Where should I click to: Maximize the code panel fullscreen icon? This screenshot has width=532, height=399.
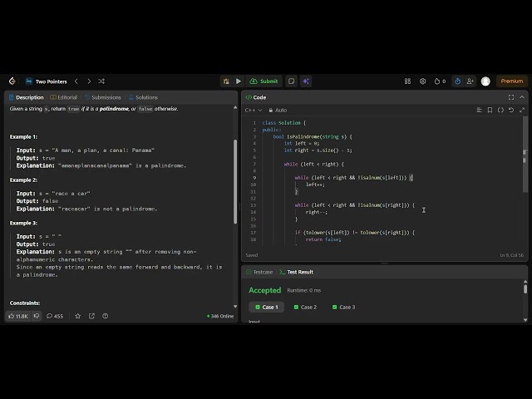point(511,97)
